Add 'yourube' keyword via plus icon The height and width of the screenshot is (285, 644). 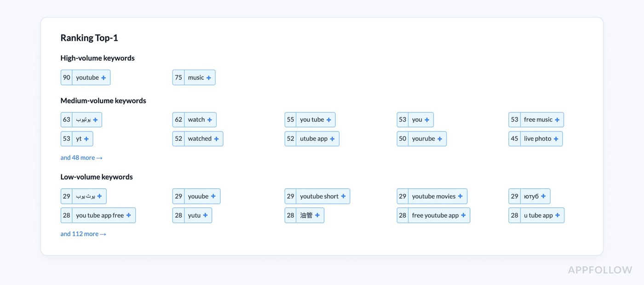tap(440, 139)
